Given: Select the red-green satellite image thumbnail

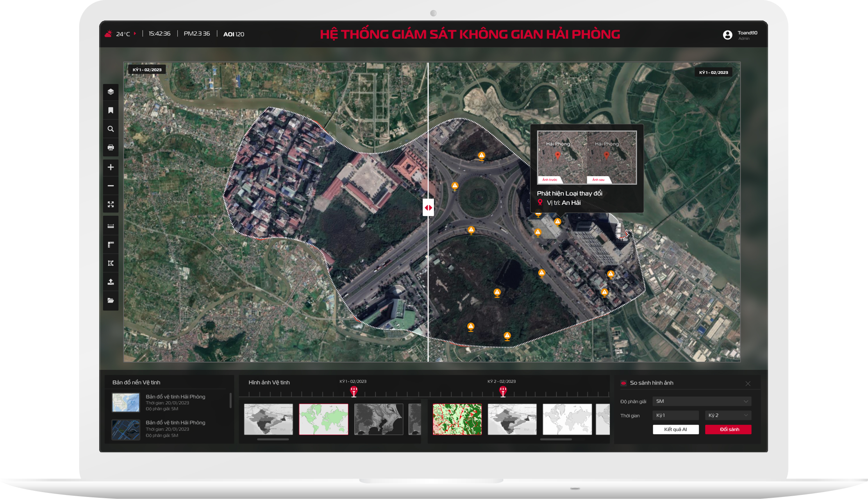Looking at the screenshot, I should coord(457,419).
